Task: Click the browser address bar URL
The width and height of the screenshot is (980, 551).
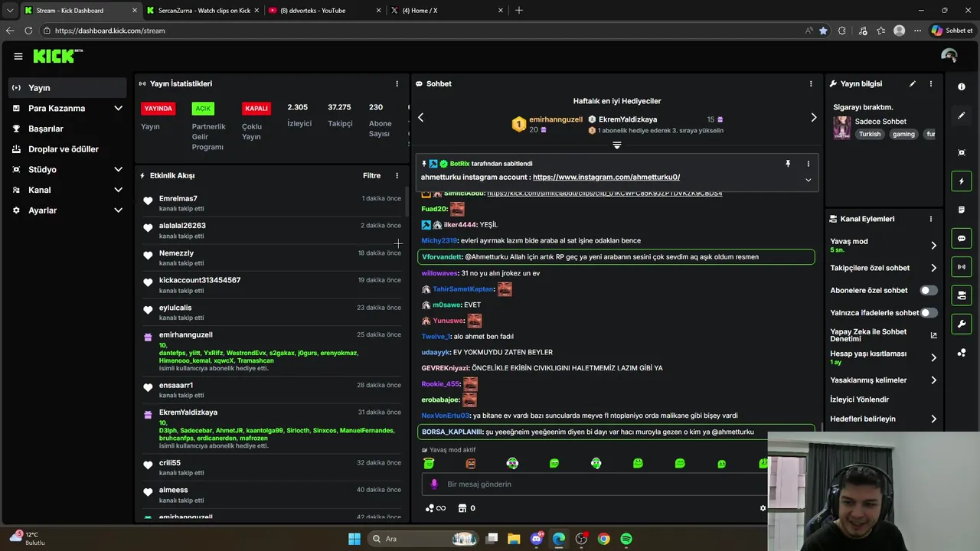Action: tap(110, 31)
